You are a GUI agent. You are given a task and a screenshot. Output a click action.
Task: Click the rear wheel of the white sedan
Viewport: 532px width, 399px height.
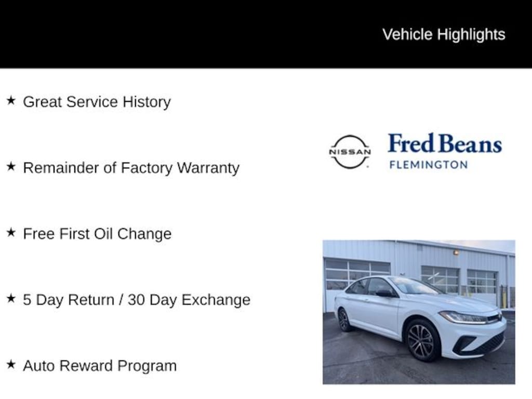click(x=344, y=320)
